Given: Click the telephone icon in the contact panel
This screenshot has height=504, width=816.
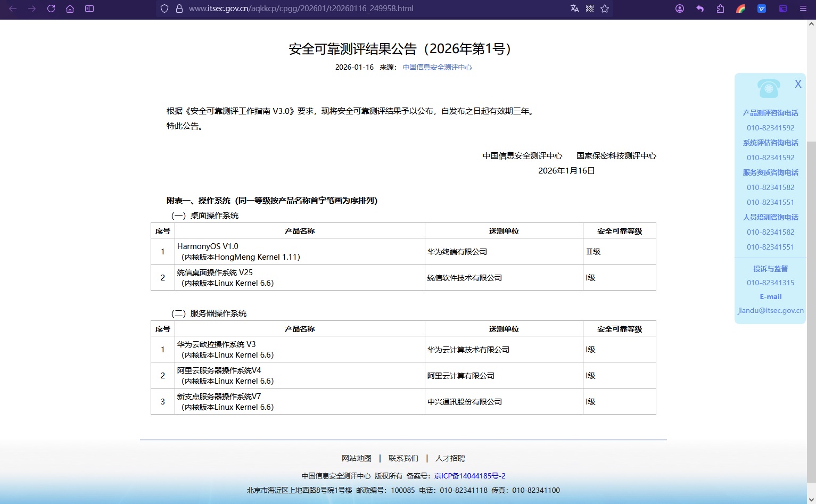Looking at the screenshot, I should [769, 87].
